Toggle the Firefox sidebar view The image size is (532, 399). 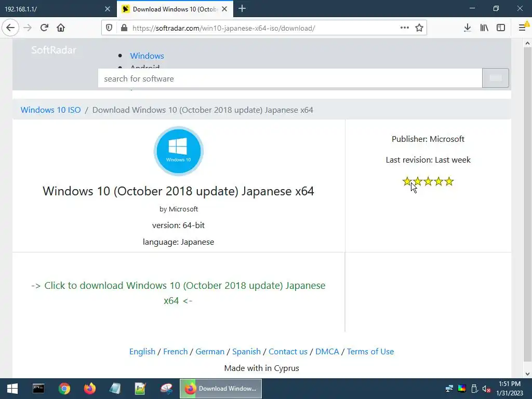point(501,28)
